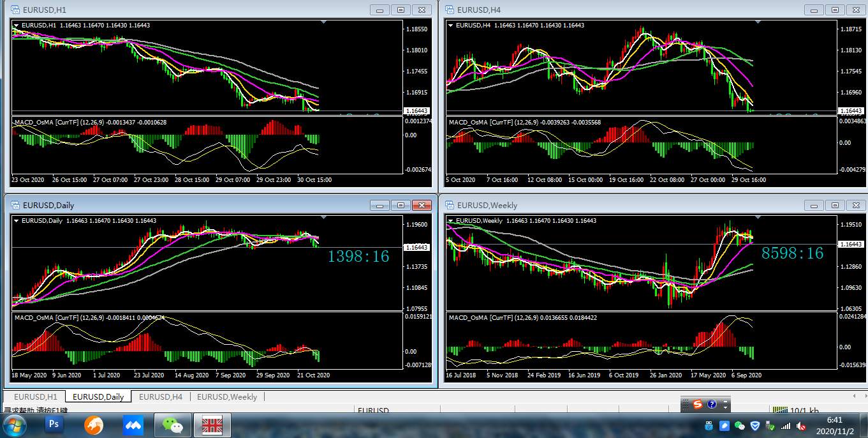The height and width of the screenshot is (438, 868).
Task: Click the first blue tray icon beside note app
Action: tap(709, 426)
